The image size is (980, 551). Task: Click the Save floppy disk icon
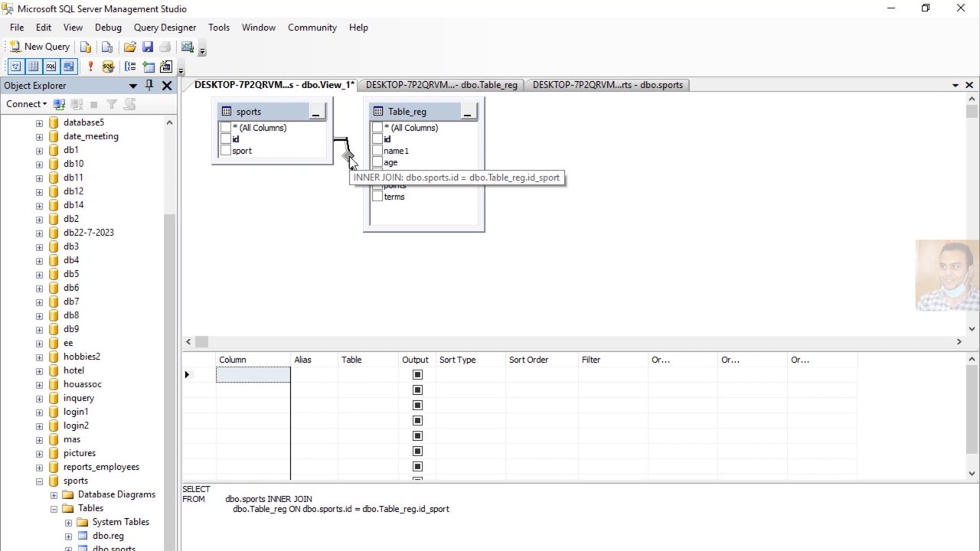(x=148, y=47)
